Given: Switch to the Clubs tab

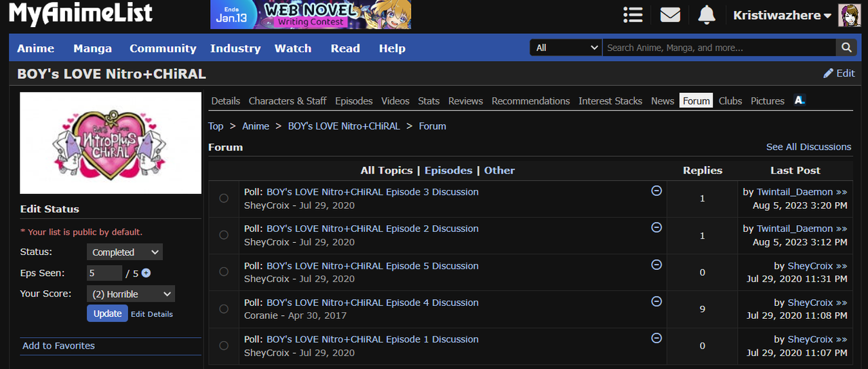Looking at the screenshot, I should pyautogui.click(x=730, y=100).
